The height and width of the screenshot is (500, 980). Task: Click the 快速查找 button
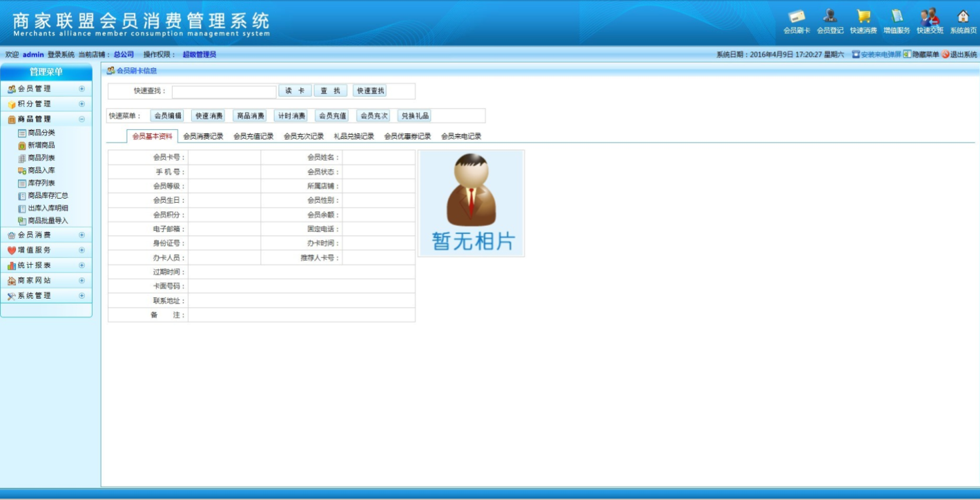coord(370,91)
